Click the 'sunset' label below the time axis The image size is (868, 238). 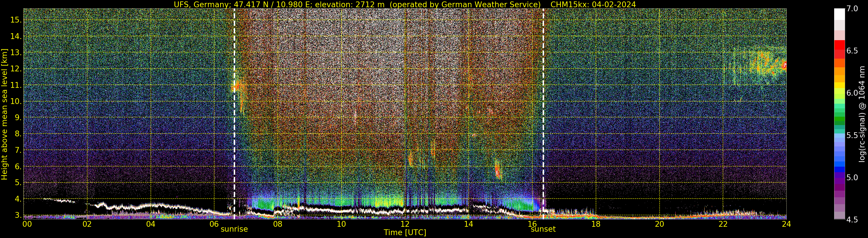pyautogui.click(x=543, y=229)
